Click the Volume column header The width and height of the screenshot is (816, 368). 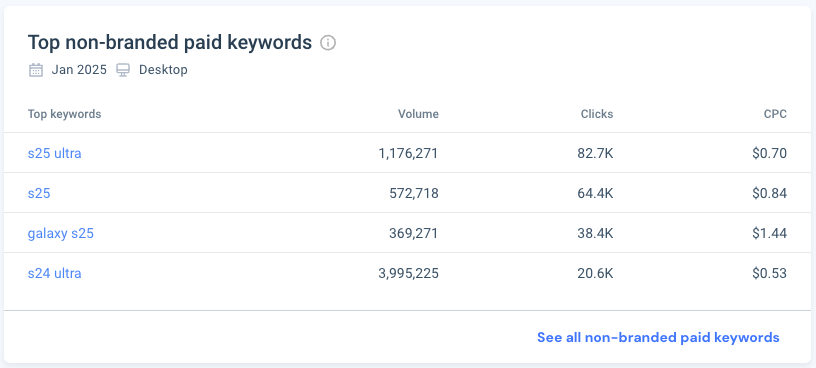(x=418, y=114)
